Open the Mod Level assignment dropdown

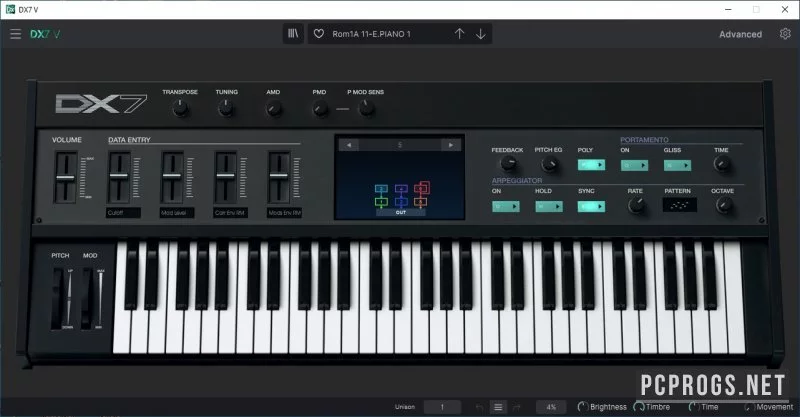[x=177, y=212]
